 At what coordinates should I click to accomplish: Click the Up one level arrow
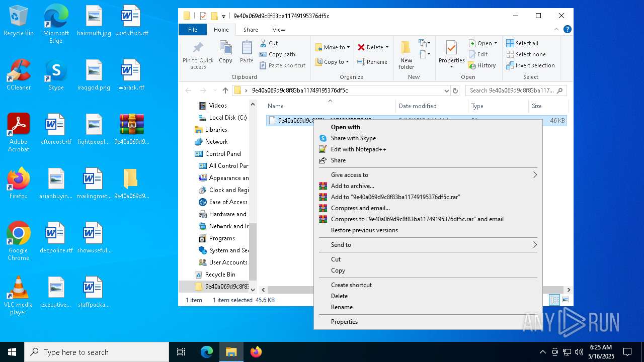click(225, 90)
